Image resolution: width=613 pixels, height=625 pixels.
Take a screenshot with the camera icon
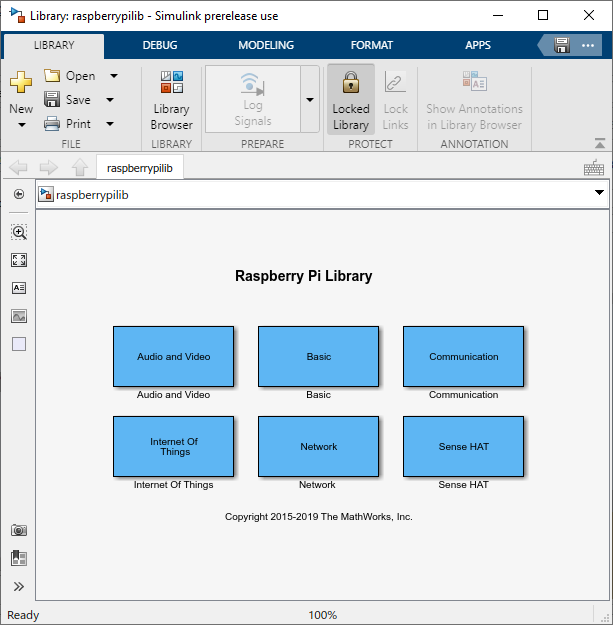coord(19,530)
